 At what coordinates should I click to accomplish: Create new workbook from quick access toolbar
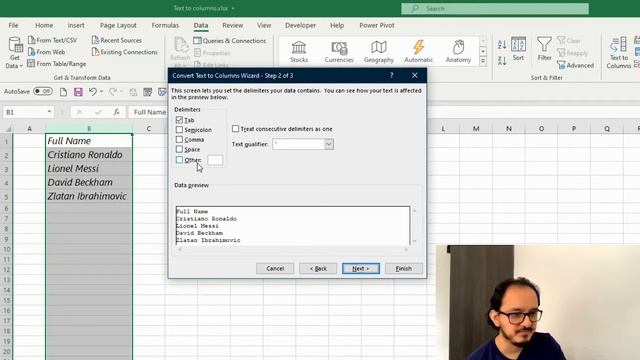coord(63,92)
